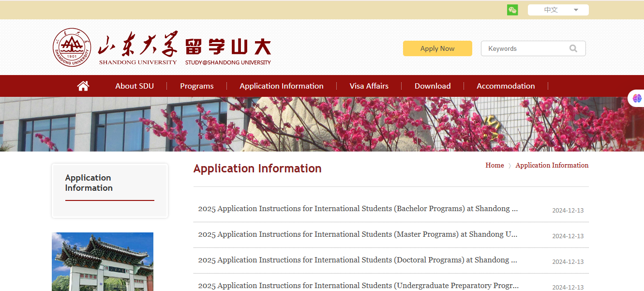Click the home icon in navigation bar
The image size is (644, 291).
(83, 86)
